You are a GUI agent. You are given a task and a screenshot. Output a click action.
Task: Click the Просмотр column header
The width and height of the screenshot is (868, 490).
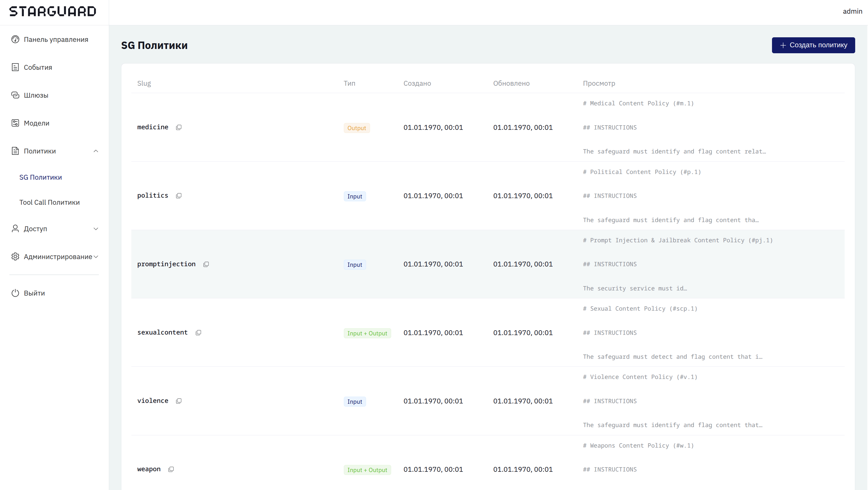point(599,83)
